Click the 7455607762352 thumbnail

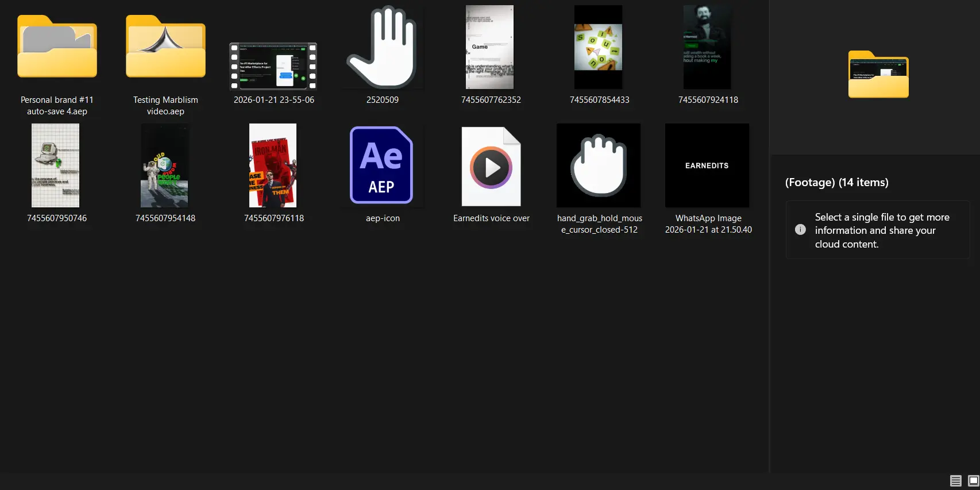[490, 47]
